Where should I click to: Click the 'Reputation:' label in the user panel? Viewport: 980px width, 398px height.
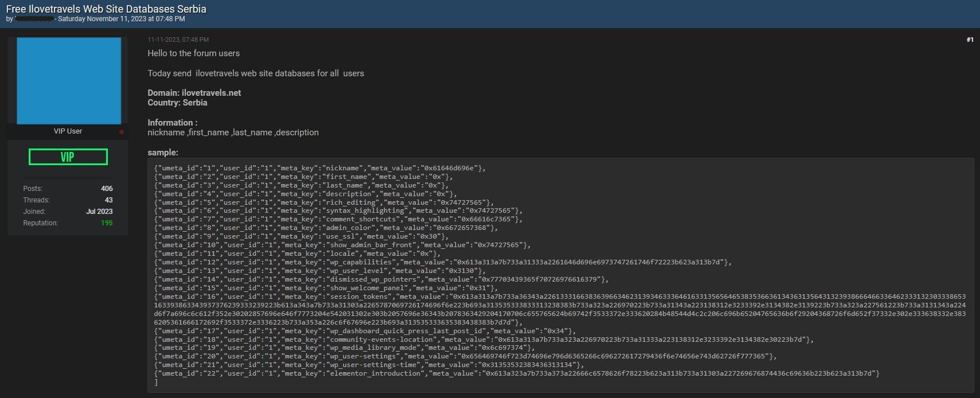point(40,223)
